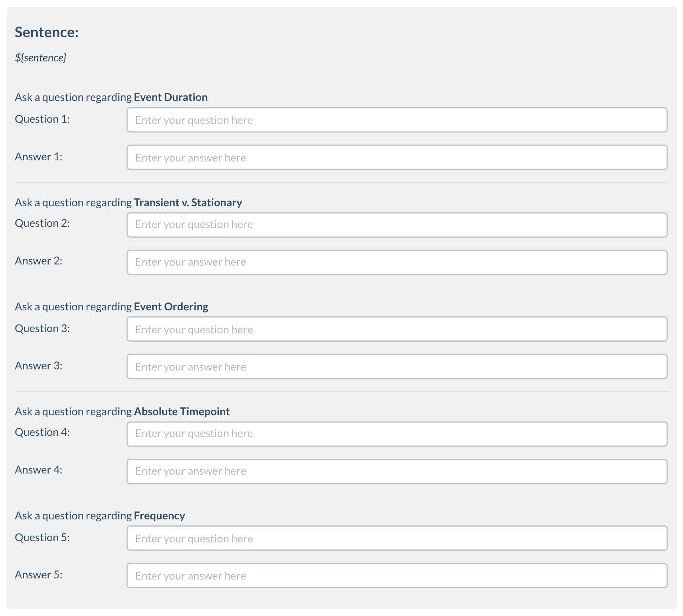Click the bold "Event Ordering" text

(171, 307)
